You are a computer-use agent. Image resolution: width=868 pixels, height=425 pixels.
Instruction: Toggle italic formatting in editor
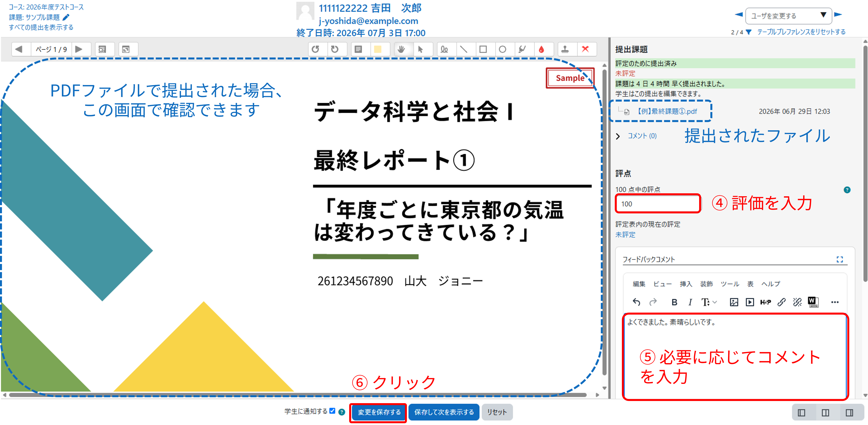coord(690,302)
